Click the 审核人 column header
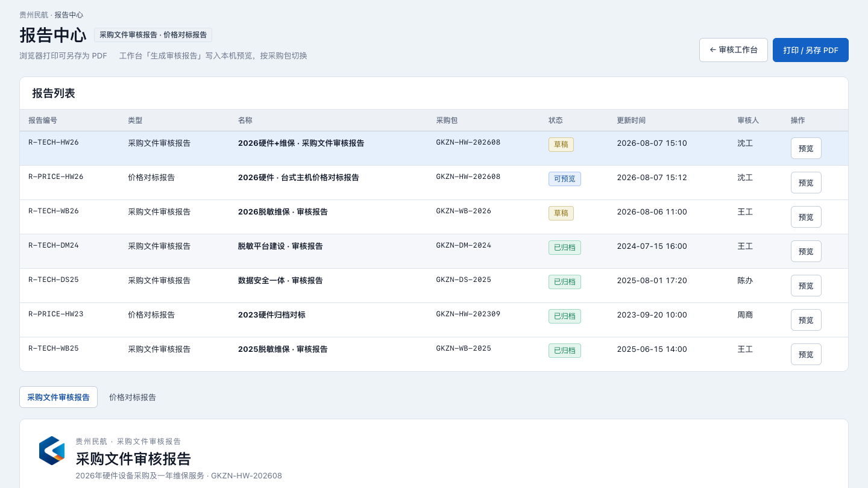 coord(748,120)
